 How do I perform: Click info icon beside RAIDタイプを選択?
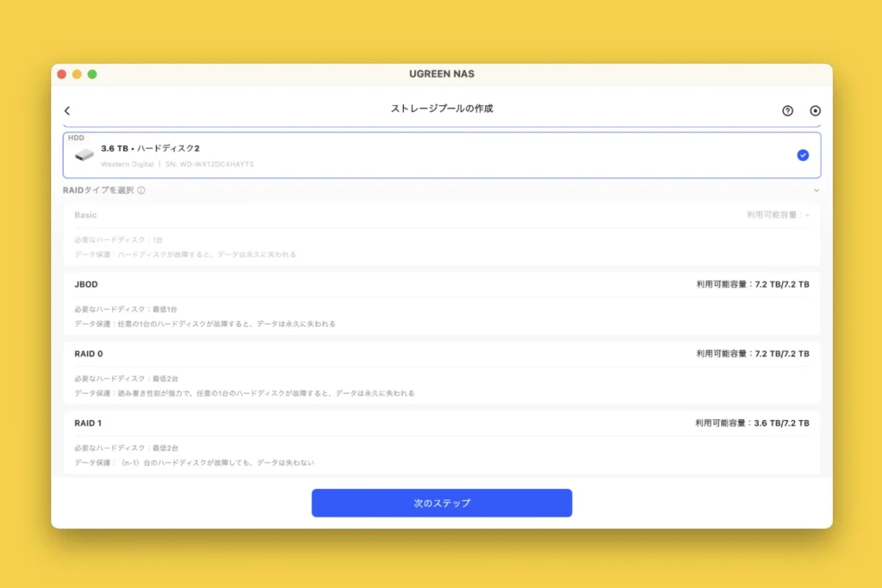[x=141, y=190]
